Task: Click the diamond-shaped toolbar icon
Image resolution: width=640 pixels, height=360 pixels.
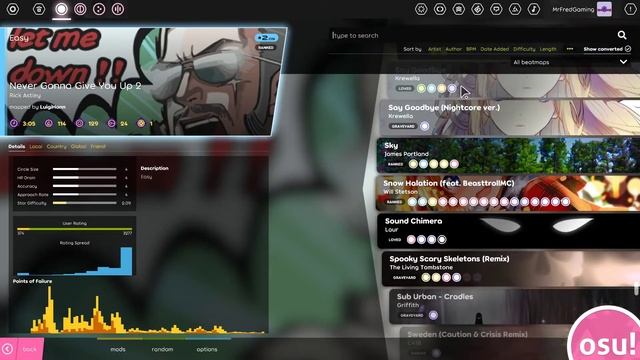Action: [477, 9]
